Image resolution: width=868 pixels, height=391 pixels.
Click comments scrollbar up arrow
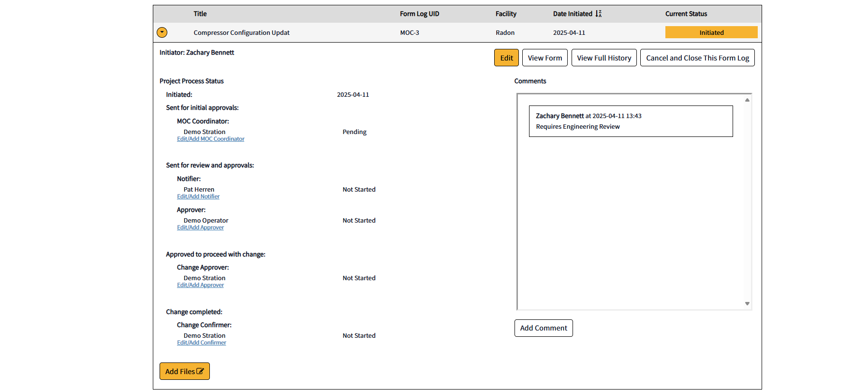click(747, 100)
